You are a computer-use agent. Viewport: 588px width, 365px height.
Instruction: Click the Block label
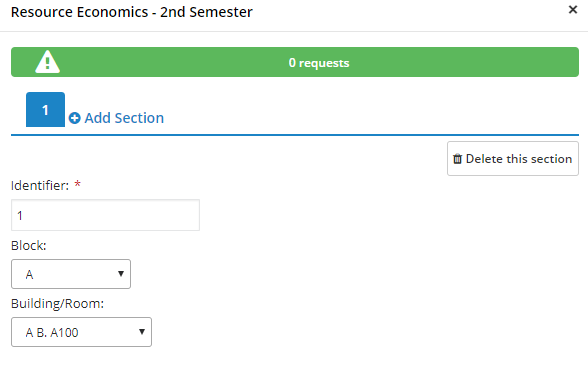(x=28, y=246)
